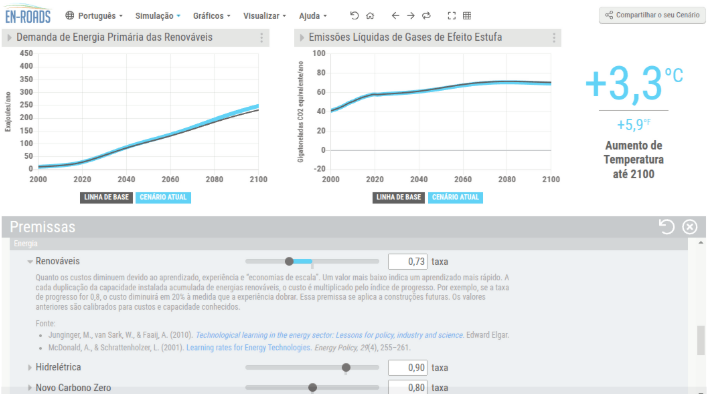
Task: Toggle fullscreen expand icon
Action: pos(451,16)
